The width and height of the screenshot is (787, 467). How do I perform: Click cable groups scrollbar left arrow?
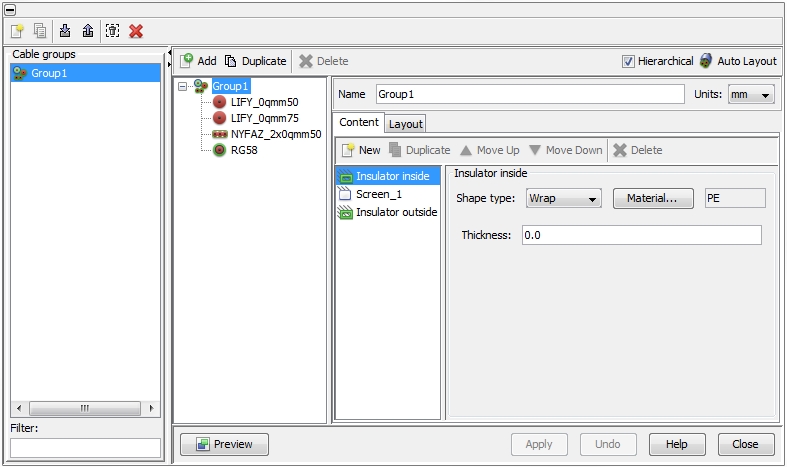tap(19, 408)
